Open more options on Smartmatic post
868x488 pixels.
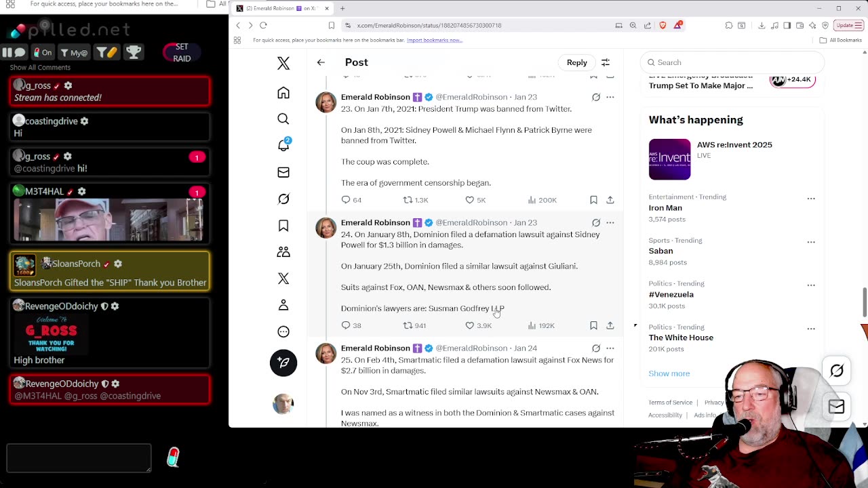pos(610,348)
